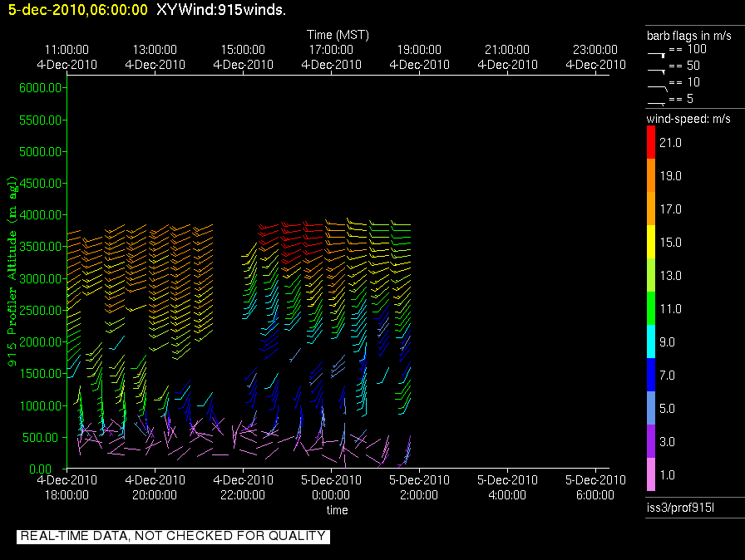Click the 5-Dec-2010 0:00:00 bottom axis label
745x560 pixels.
[331, 487]
